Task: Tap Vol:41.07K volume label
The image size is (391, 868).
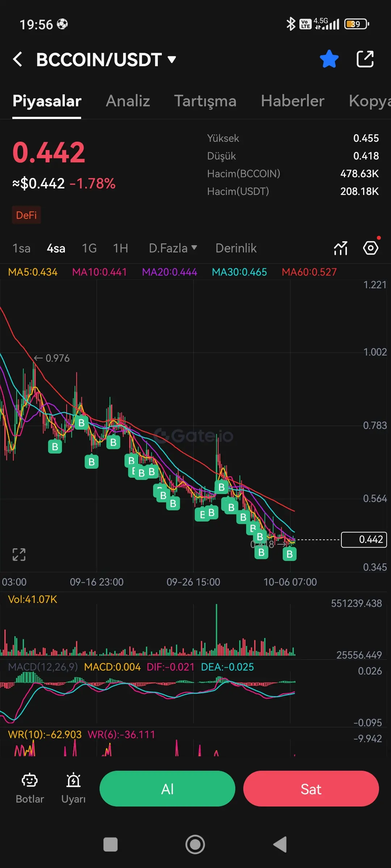Action: tap(33, 600)
